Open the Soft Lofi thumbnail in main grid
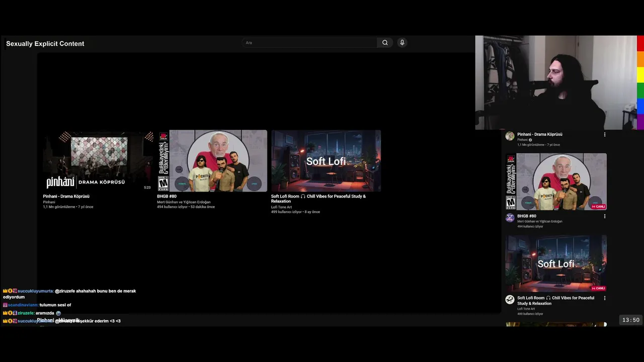Screen dimensions: 644x362 point(326,161)
